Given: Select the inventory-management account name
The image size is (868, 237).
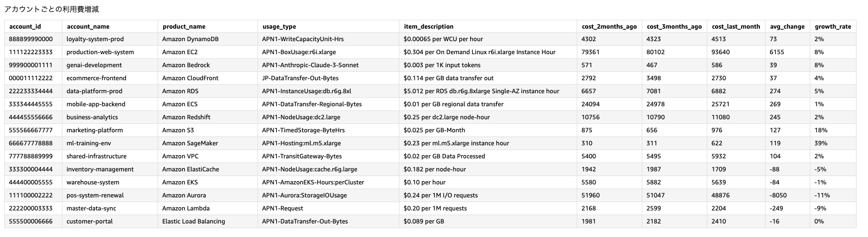Looking at the screenshot, I should click(100, 169).
